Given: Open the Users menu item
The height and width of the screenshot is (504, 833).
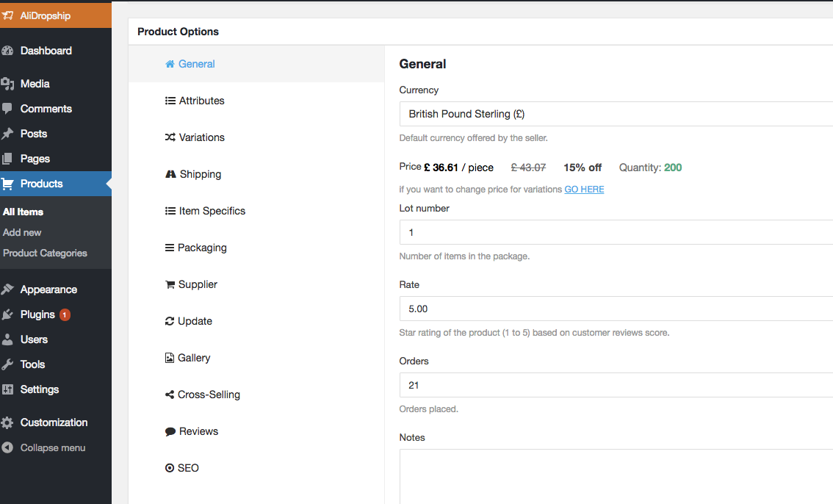Looking at the screenshot, I should [x=56, y=339].
